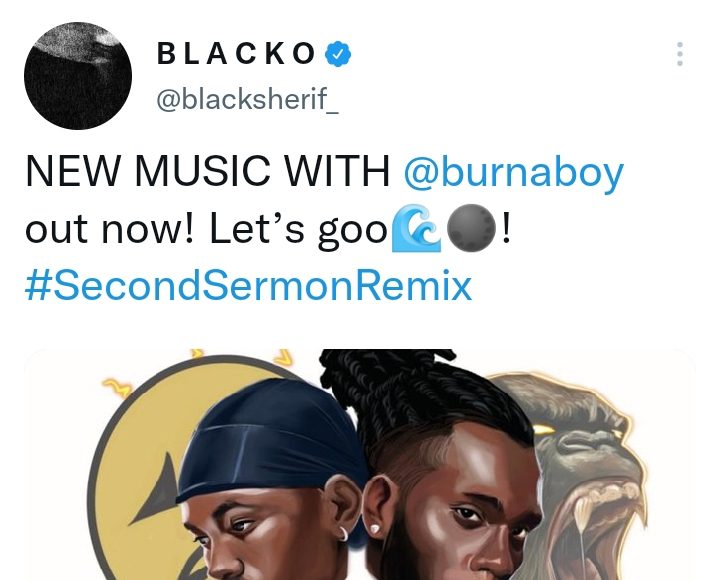Click the blue verified badge

pos(338,54)
